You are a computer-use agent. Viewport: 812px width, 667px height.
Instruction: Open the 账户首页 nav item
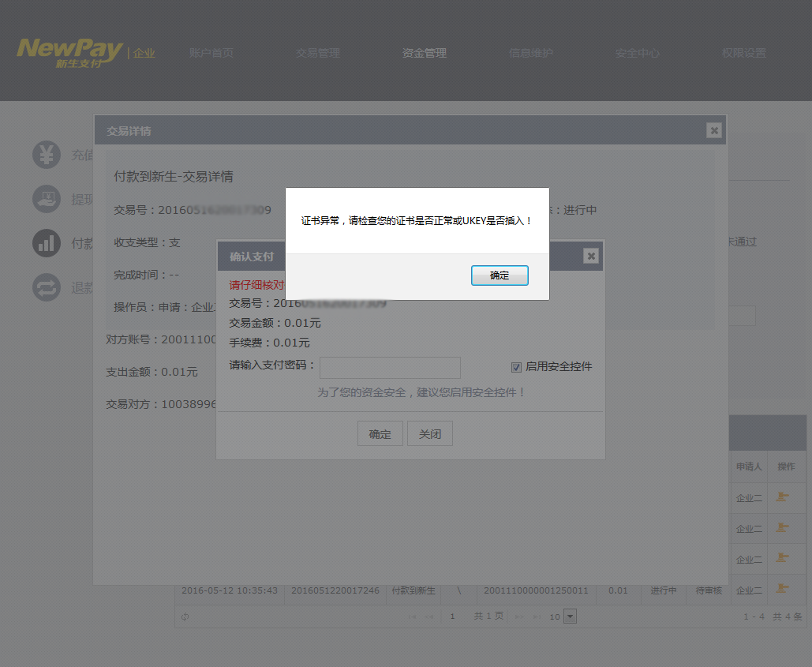(211, 53)
